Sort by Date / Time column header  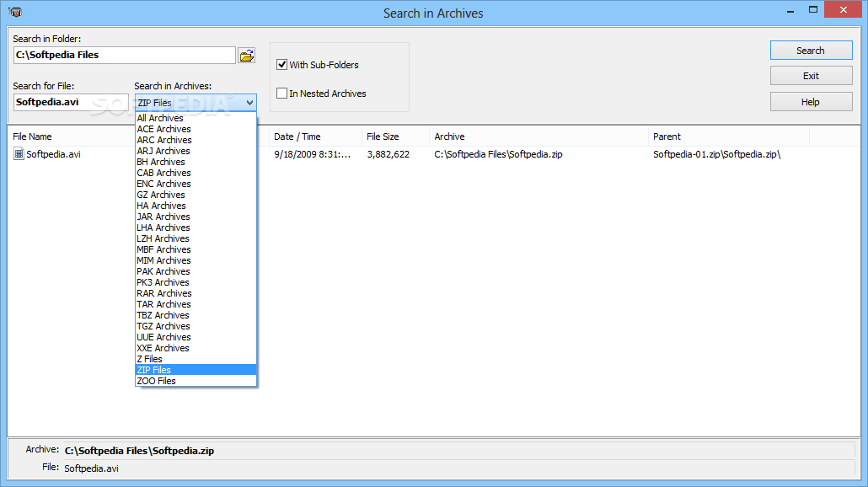pyautogui.click(x=315, y=136)
